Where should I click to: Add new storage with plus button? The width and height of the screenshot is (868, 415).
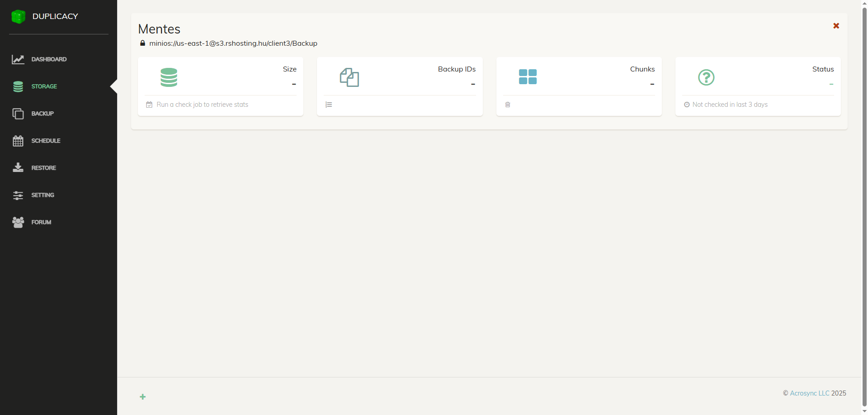pyautogui.click(x=142, y=397)
